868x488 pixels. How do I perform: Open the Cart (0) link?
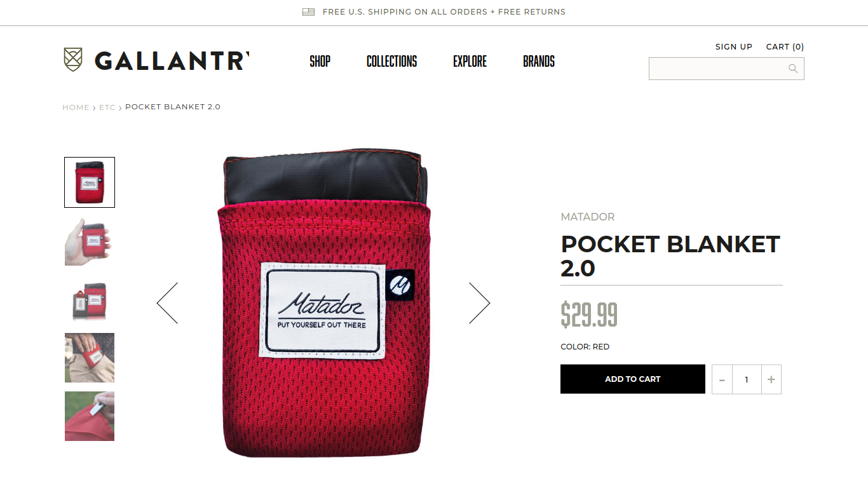point(785,46)
